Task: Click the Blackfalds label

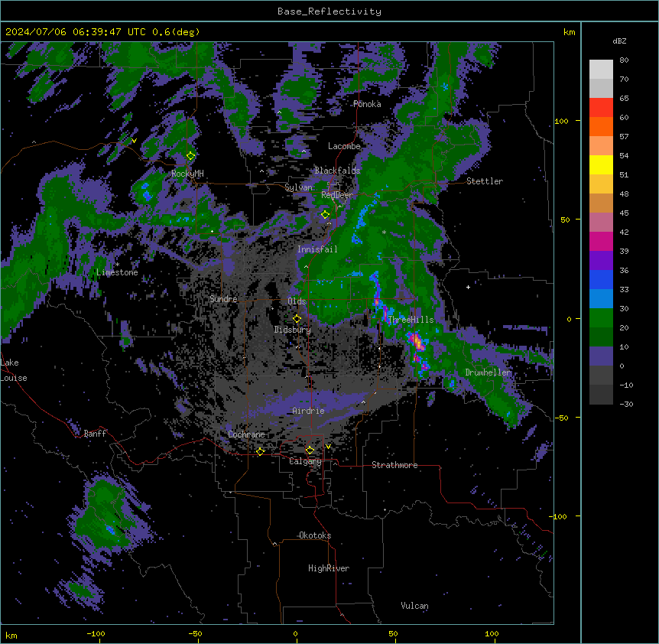Action: click(337, 171)
